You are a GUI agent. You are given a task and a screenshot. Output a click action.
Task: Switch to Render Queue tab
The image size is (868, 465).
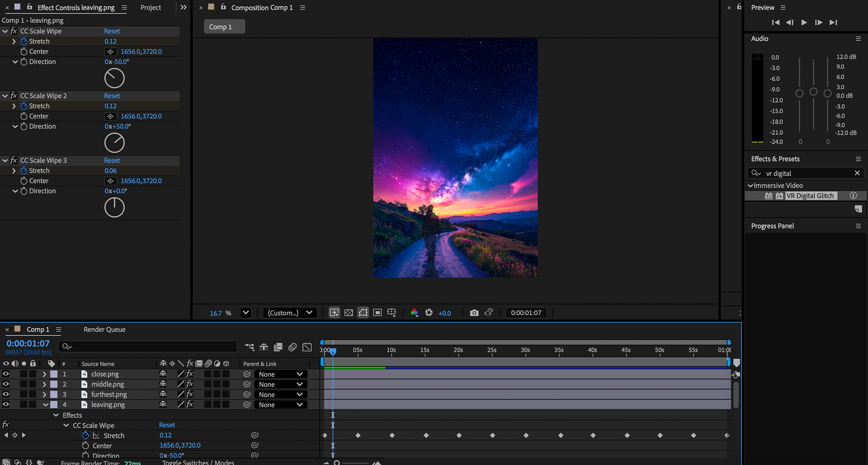click(x=104, y=329)
